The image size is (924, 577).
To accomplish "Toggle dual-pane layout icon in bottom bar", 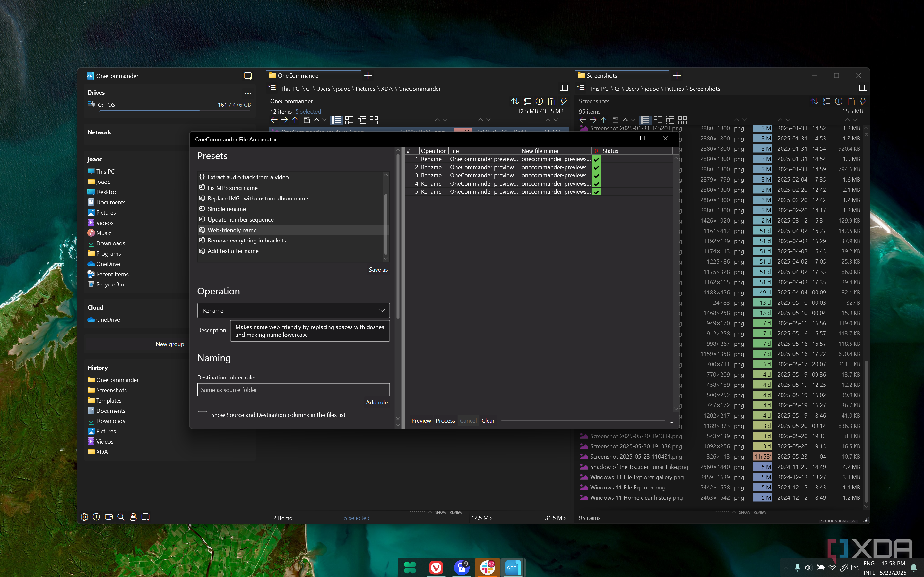I will point(109,517).
